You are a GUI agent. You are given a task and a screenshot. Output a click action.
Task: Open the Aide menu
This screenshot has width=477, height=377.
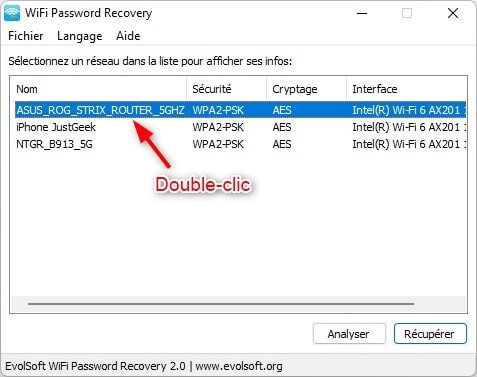click(128, 36)
